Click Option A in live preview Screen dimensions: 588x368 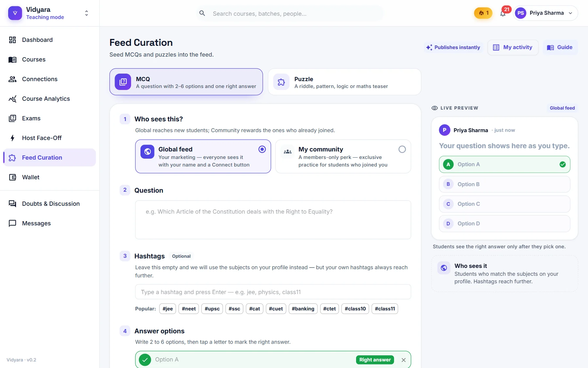[x=505, y=164]
